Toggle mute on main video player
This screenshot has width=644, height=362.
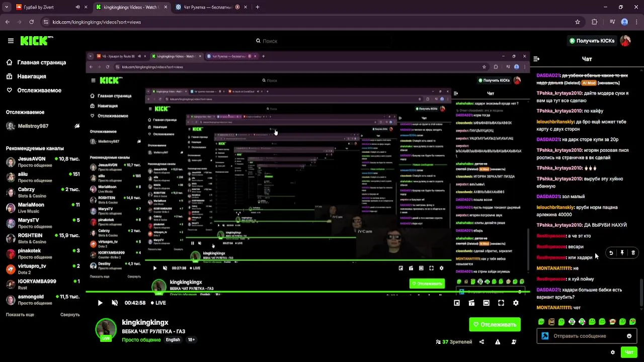click(x=115, y=303)
